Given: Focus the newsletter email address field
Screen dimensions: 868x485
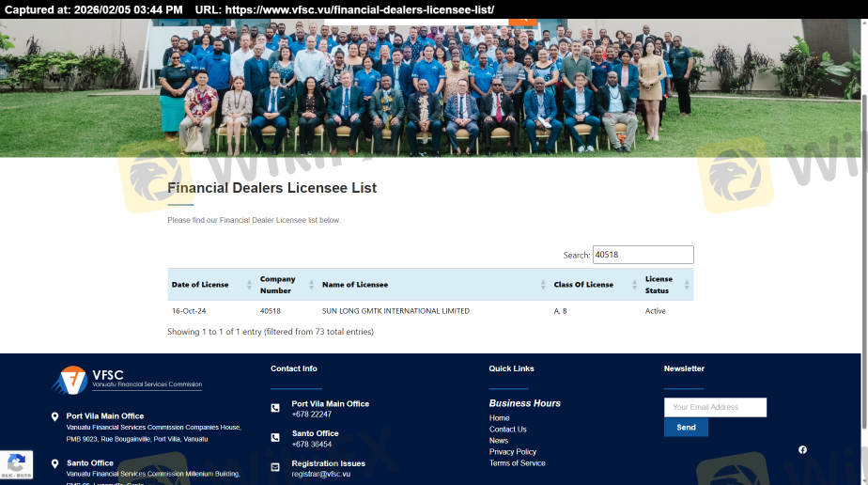Looking at the screenshot, I should tap(715, 407).
